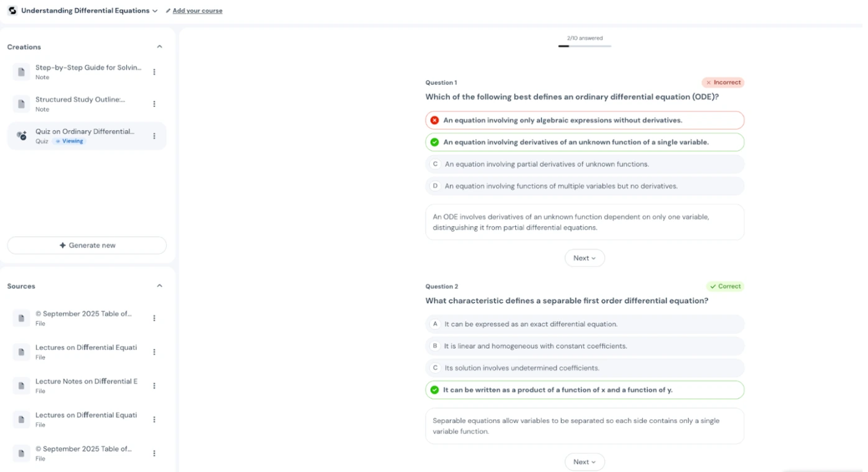The height and width of the screenshot is (472, 868).
Task: Collapse the Creations panel
Action: (159, 47)
